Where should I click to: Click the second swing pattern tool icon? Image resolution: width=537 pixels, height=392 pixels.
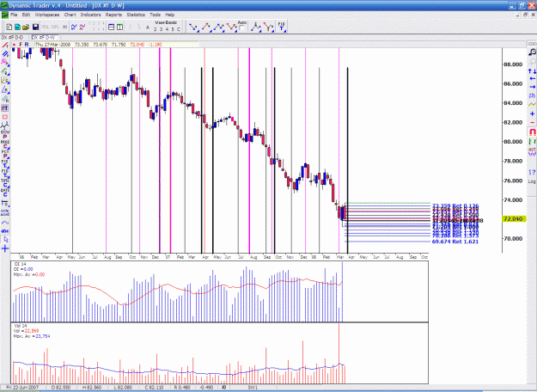tap(206, 27)
